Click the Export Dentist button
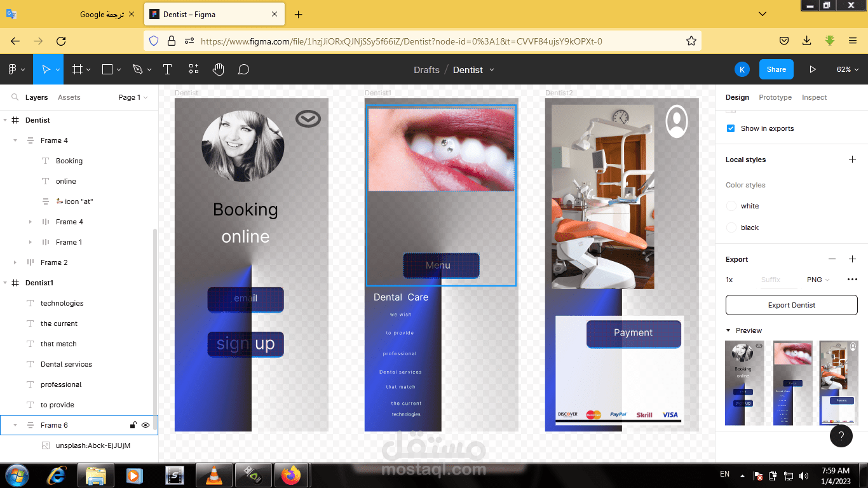This screenshot has height=488, width=868. (x=792, y=305)
